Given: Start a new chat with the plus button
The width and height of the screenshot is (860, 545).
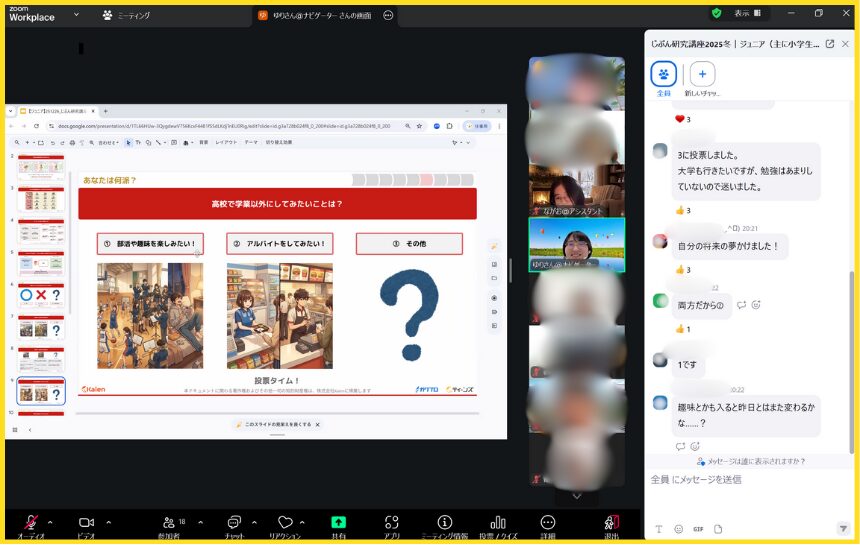Looking at the screenshot, I should tap(702, 74).
